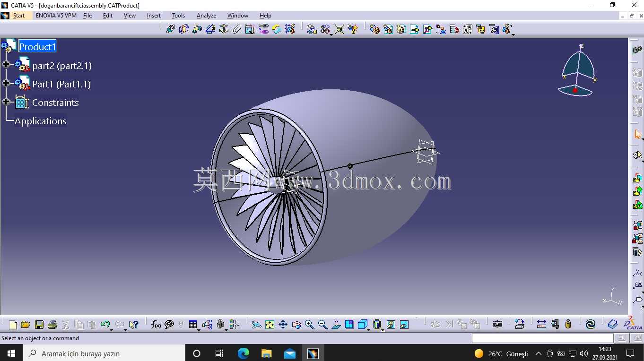This screenshot has height=361, width=644.
Task: Open Microsoft Edge from the taskbar
Action: pos(243,353)
